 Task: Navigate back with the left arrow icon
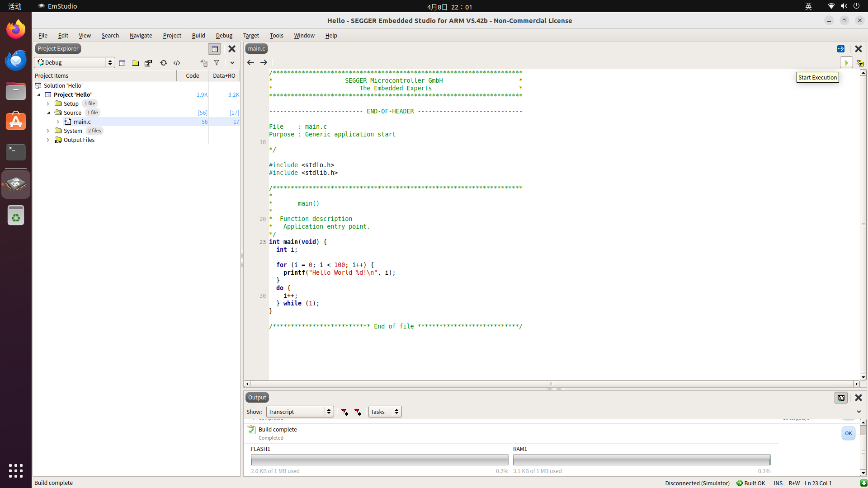(x=250, y=62)
